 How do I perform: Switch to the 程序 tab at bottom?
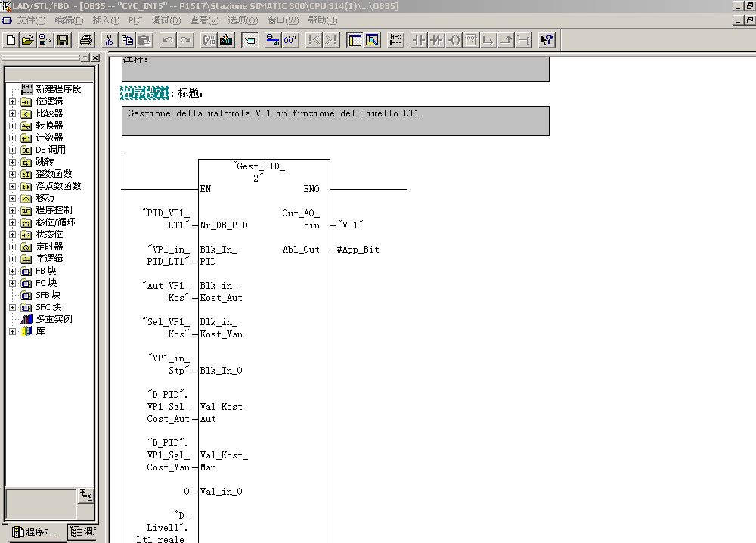coord(35,532)
